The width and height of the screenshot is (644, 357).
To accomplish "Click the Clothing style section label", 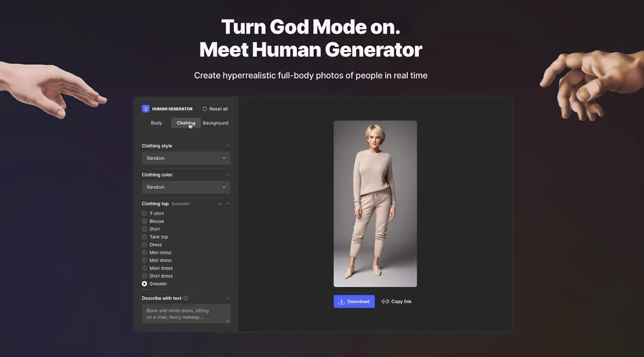I will (x=157, y=146).
